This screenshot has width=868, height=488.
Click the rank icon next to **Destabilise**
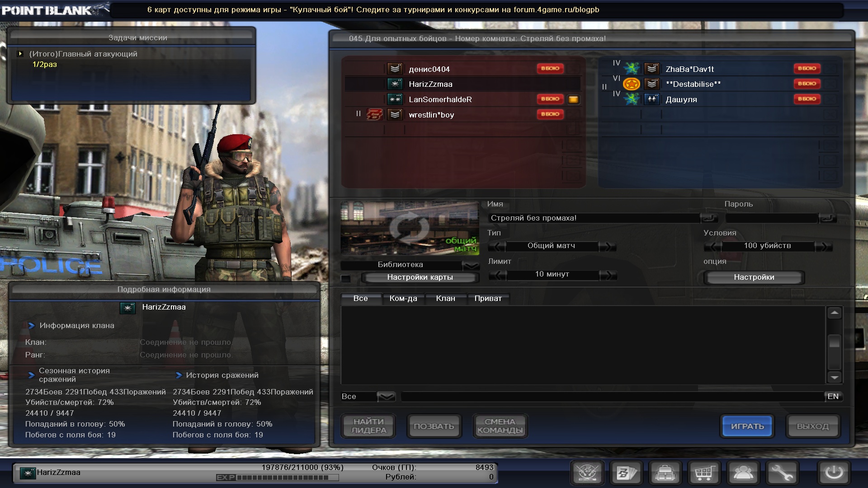click(652, 84)
